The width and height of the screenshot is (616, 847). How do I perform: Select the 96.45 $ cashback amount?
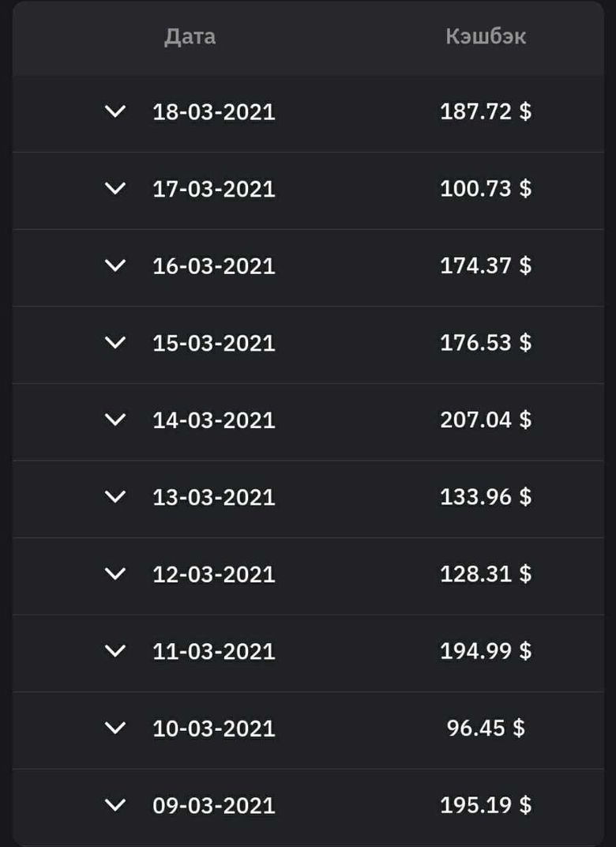(x=486, y=728)
